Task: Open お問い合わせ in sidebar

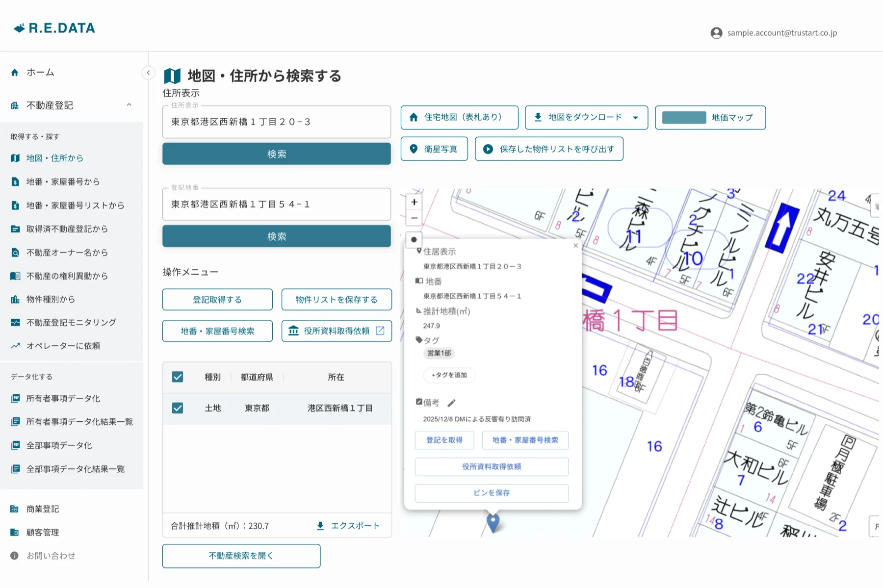Action: click(x=51, y=556)
